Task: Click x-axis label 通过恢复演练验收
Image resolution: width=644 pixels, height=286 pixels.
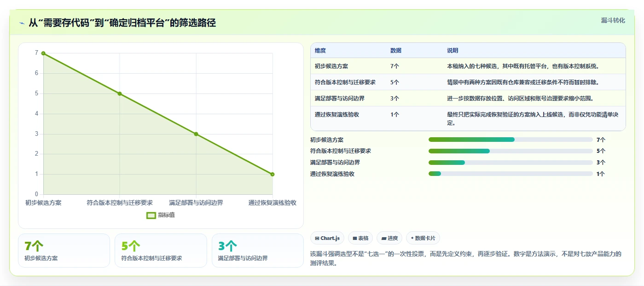Action: [273, 203]
